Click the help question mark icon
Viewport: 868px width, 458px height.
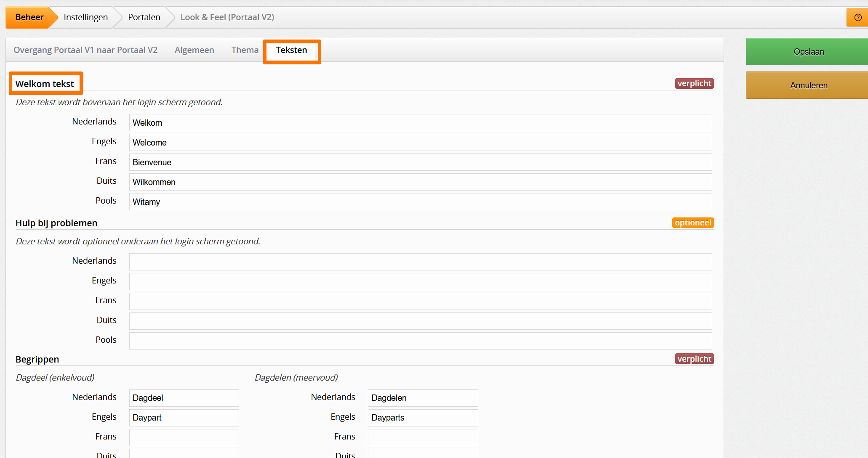[857, 18]
